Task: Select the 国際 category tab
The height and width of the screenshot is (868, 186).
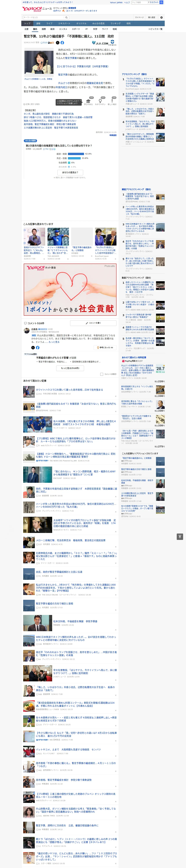Action: pyautogui.click(x=44, y=29)
